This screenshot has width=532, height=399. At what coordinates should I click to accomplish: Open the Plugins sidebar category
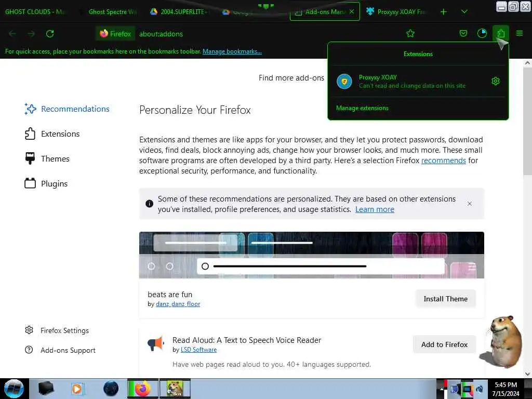tap(46, 183)
